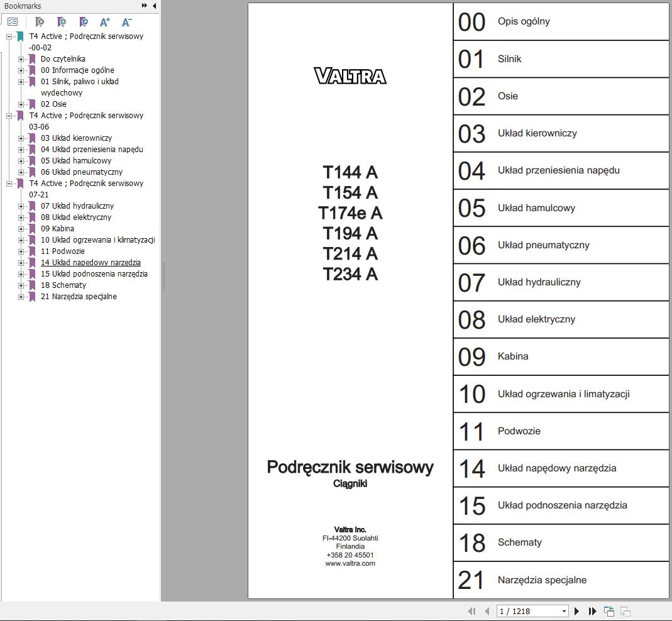Expand the '02 Osie' bookmark

[21, 104]
